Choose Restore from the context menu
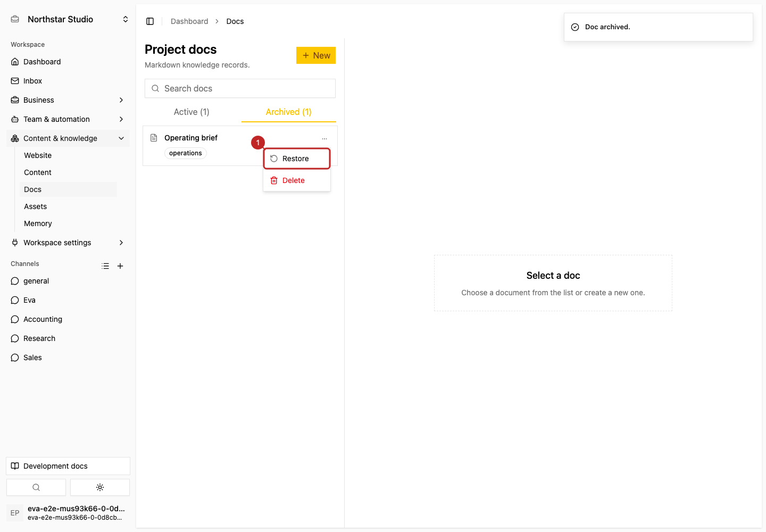The width and height of the screenshot is (766, 532). pyautogui.click(x=297, y=159)
